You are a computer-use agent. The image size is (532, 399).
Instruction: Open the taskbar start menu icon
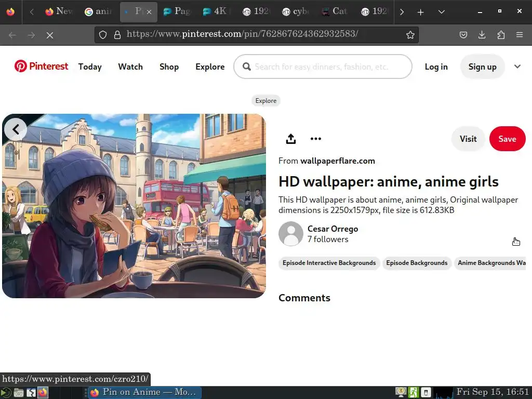point(6,393)
